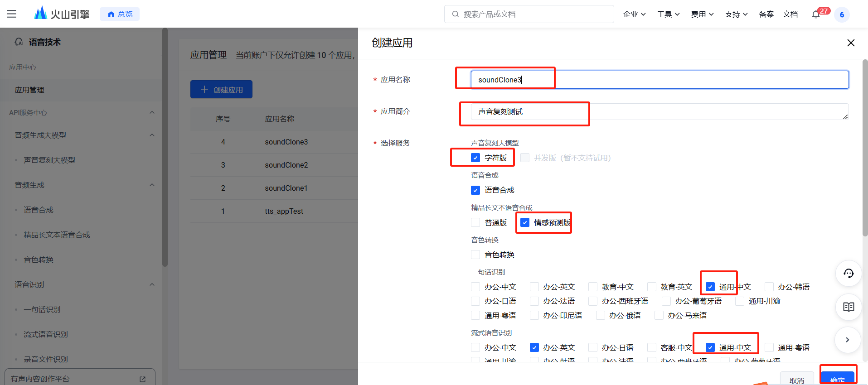Click the 取消 button
The height and width of the screenshot is (385, 868).
pos(797,380)
